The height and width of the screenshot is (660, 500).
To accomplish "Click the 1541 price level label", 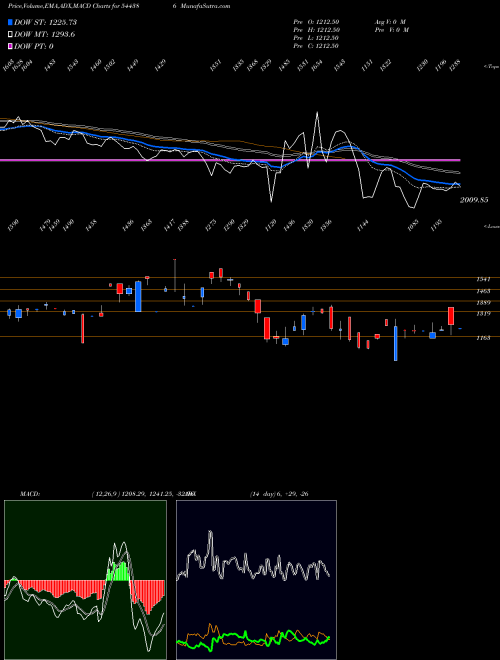I will tap(483, 279).
